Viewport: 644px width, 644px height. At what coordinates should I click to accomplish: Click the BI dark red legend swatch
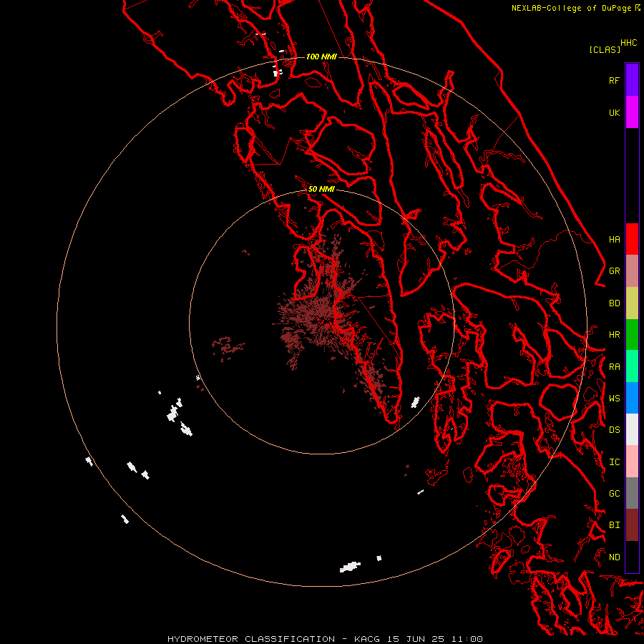pos(632,525)
